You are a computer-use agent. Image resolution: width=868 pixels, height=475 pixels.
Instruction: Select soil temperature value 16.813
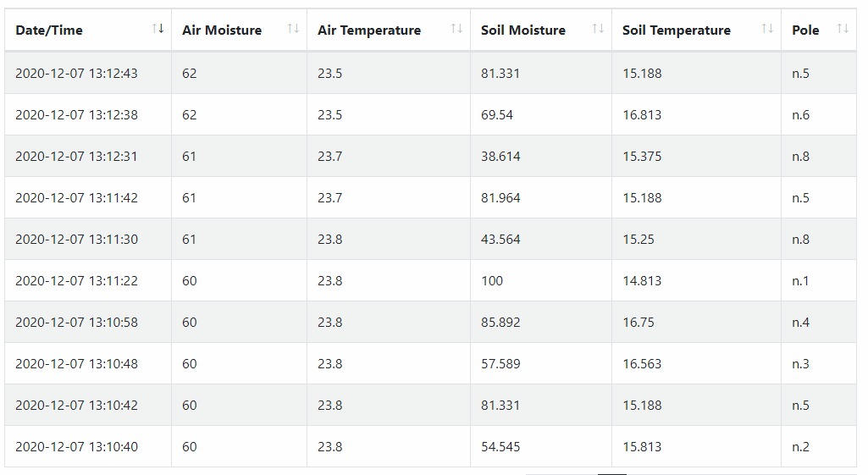(642, 115)
